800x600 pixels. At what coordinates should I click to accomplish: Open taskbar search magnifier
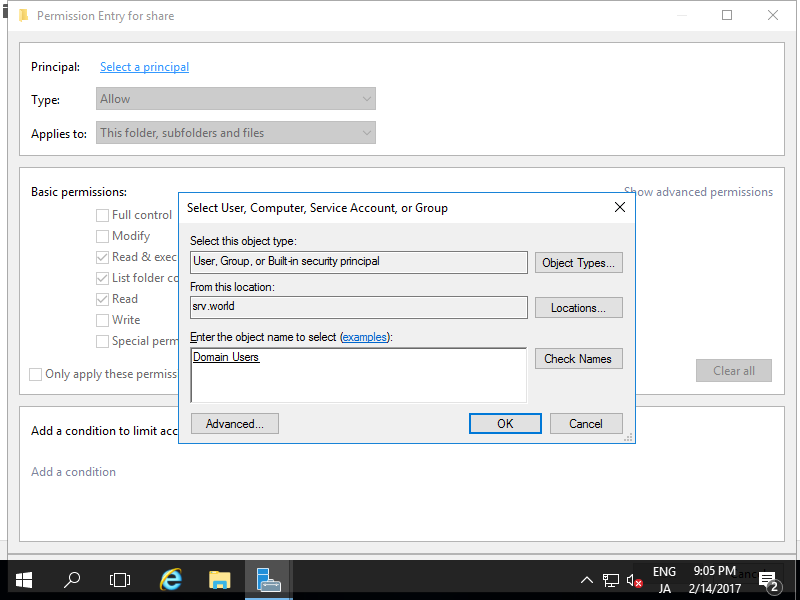pyautogui.click(x=72, y=580)
